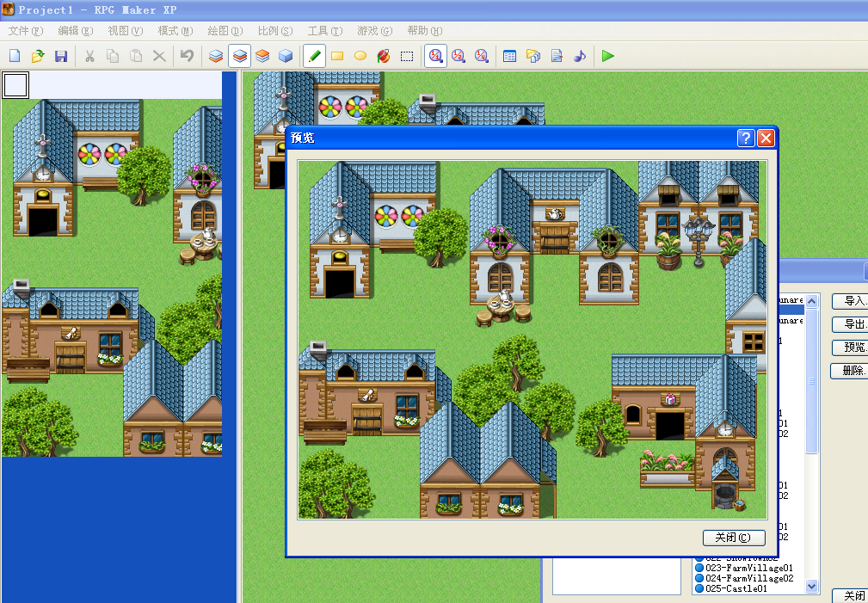Click the 导出 export button

pos(850,324)
